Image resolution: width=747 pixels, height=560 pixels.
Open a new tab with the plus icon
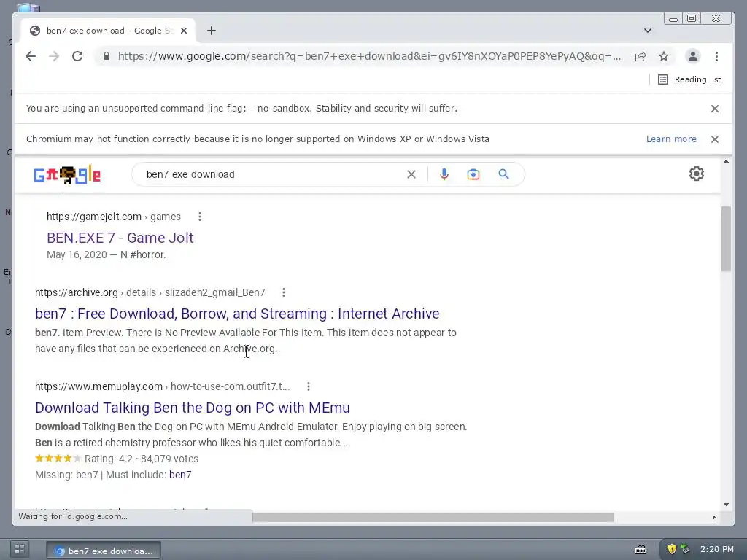point(212,31)
